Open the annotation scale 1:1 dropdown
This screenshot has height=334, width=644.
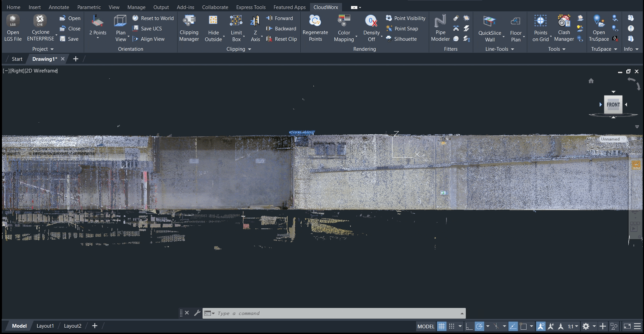click(x=572, y=326)
